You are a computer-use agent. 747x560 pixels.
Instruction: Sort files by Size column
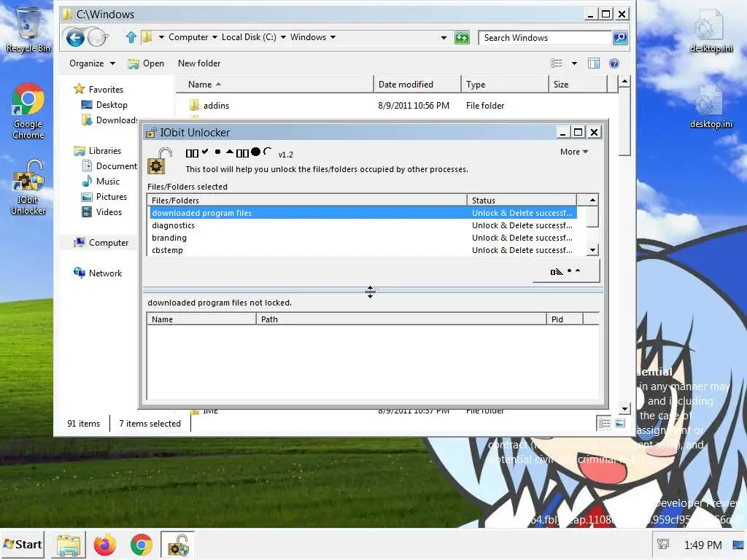578,85
